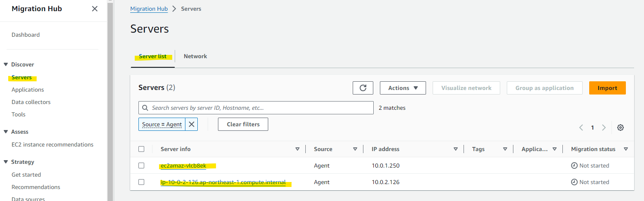
Task: Open table preferences gear icon
Action: (x=621, y=128)
